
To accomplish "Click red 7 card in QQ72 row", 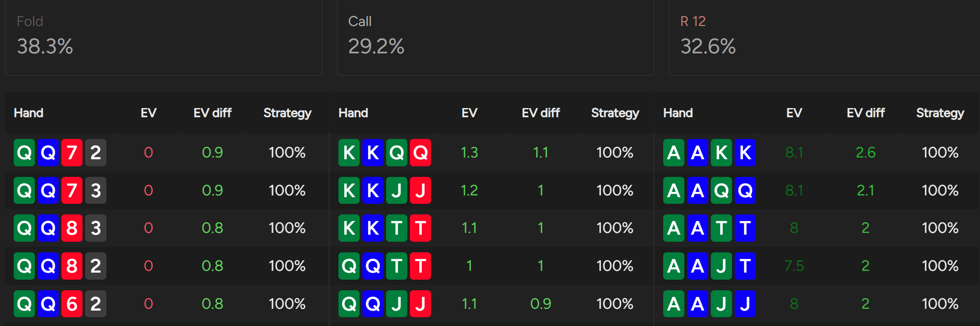I will 72,153.
